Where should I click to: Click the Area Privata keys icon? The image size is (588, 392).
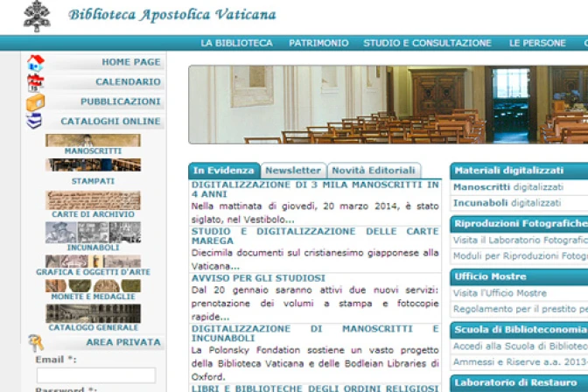click(35, 342)
